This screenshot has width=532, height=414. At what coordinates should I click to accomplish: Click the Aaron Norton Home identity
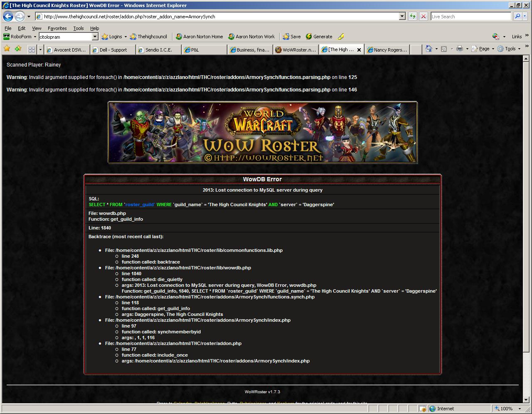coord(199,37)
